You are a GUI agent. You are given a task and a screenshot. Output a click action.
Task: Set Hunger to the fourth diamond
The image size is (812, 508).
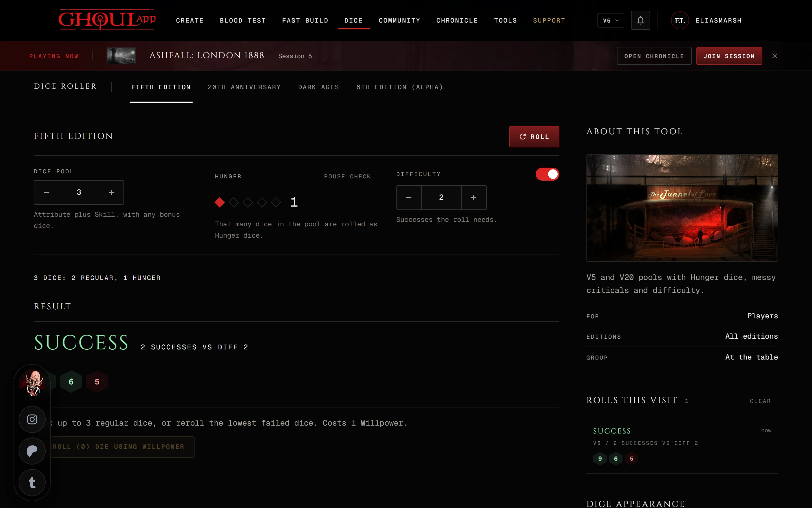pos(262,202)
